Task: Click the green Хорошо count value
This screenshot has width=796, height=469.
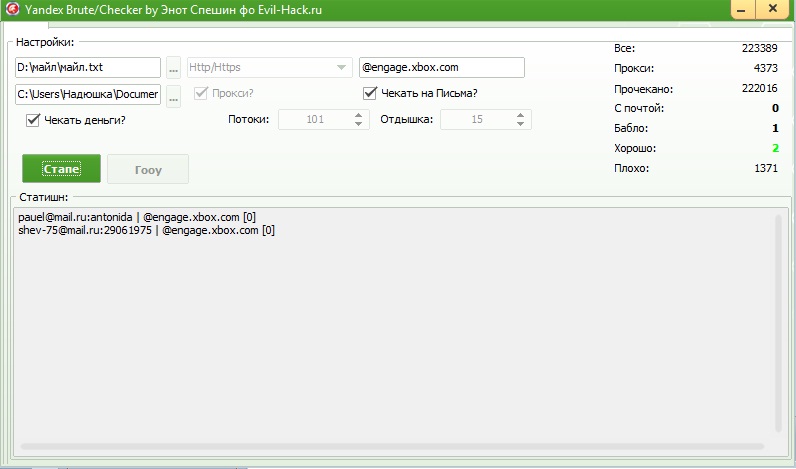Action: click(775, 148)
